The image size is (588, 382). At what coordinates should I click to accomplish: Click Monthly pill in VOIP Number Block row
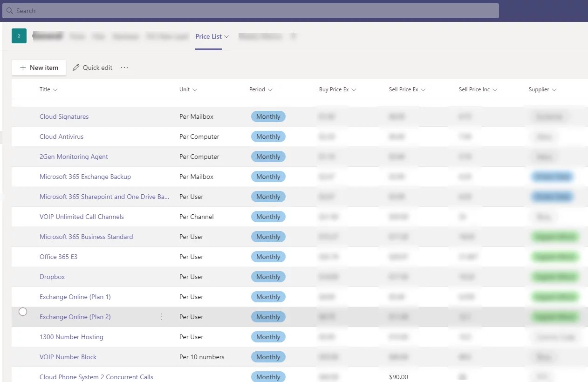click(268, 357)
